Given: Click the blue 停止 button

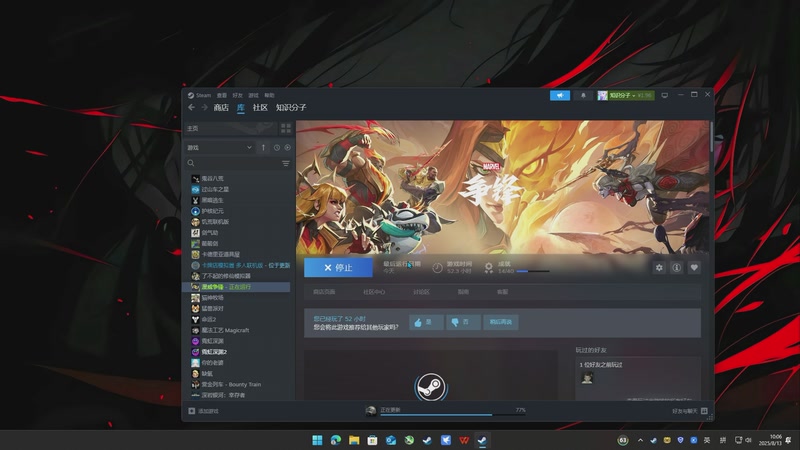Looking at the screenshot, I should (338, 267).
